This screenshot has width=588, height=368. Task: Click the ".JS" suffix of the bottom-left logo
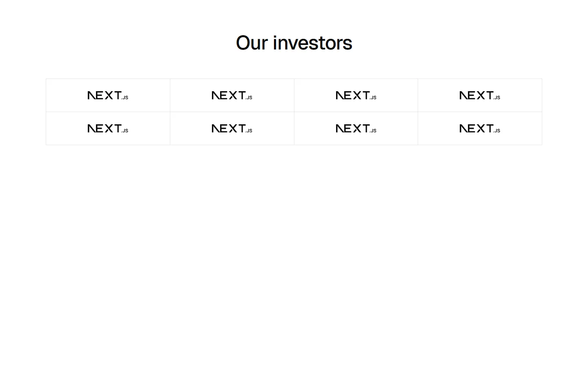[125, 131]
